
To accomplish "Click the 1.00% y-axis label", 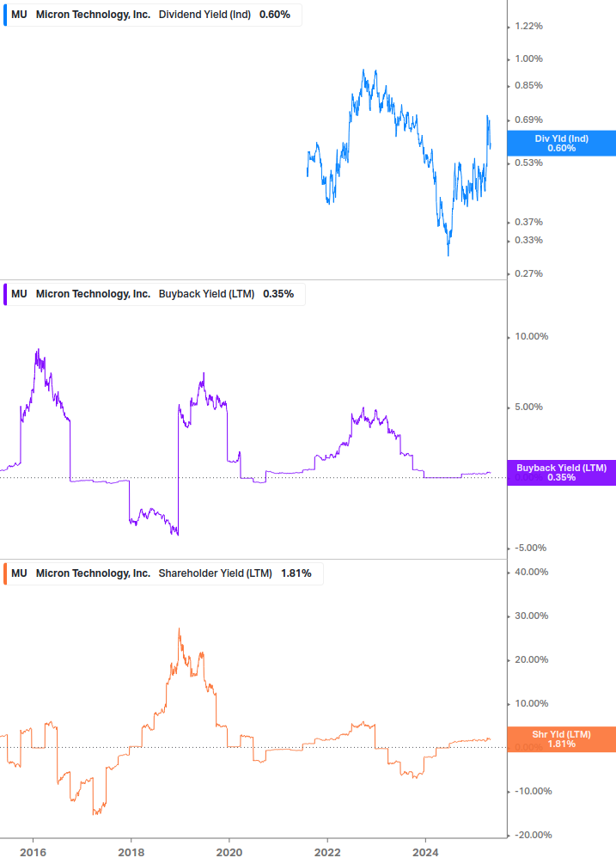I will pos(528,59).
